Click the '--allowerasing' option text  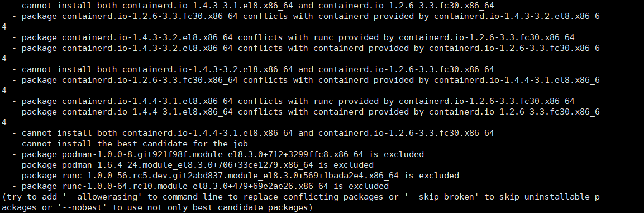102,197
